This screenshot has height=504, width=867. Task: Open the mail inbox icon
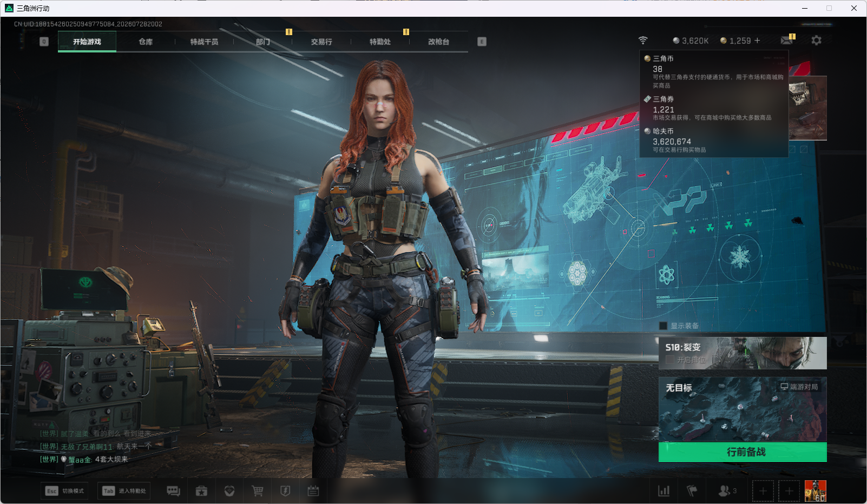coord(787,41)
